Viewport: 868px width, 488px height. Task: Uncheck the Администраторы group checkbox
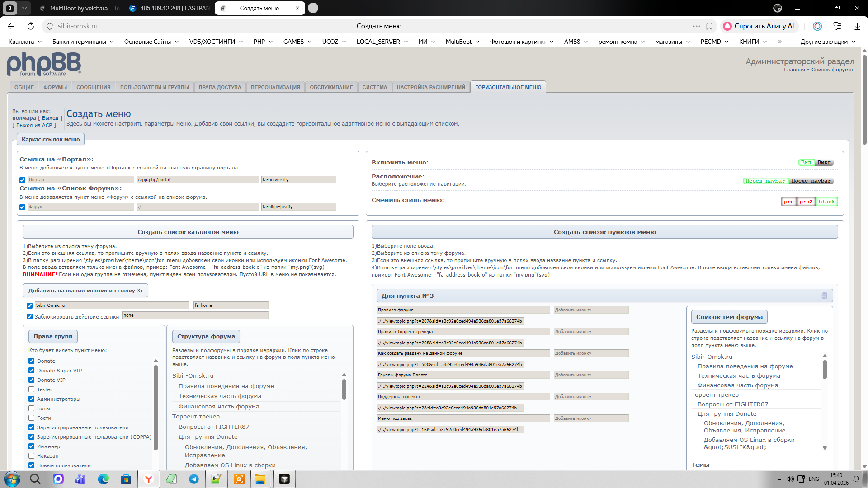tap(32, 399)
